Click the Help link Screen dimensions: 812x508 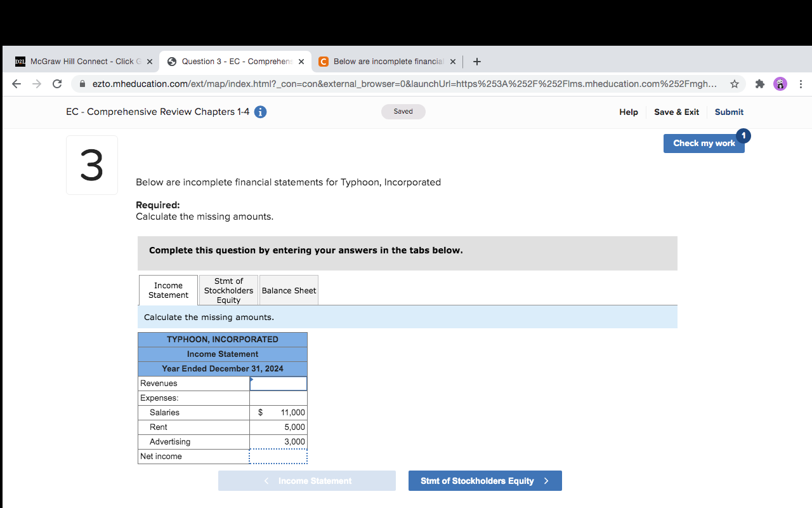click(629, 112)
